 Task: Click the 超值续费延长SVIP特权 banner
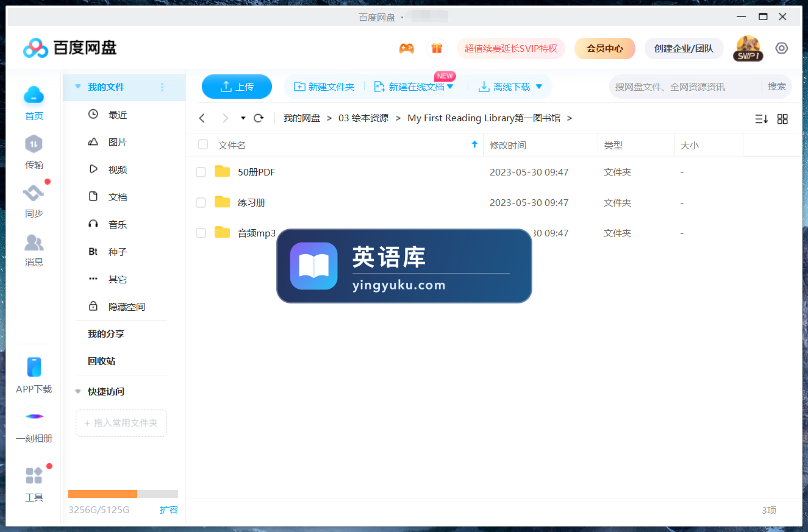pyautogui.click(x=511, y=48)
